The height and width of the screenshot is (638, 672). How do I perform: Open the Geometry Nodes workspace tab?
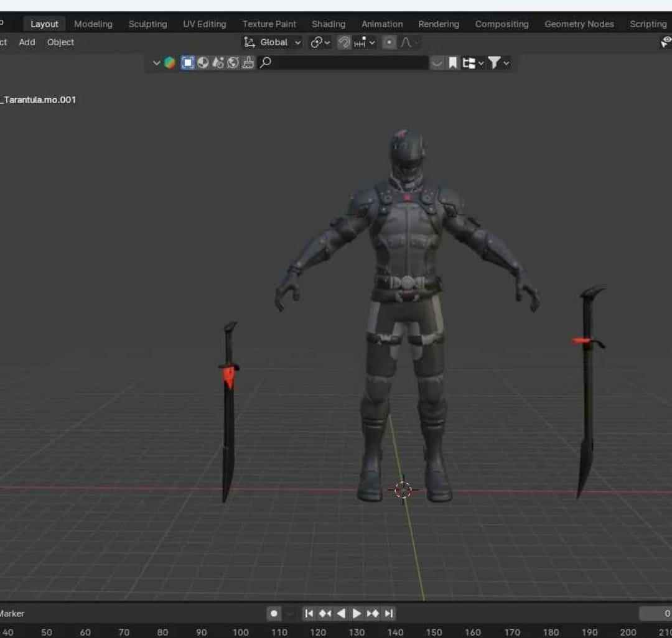pyautogui.click(x=579, y=24)
